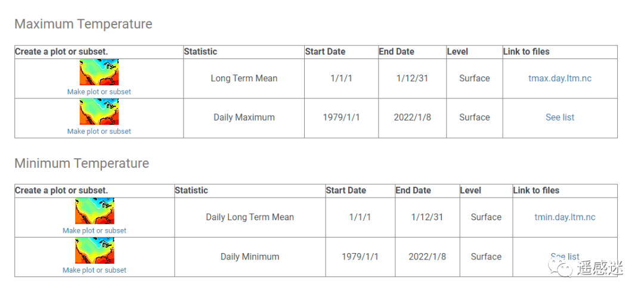Click the Daily Minimum map thumbnail
Viewport: 644px width, 296px height.
95,251
